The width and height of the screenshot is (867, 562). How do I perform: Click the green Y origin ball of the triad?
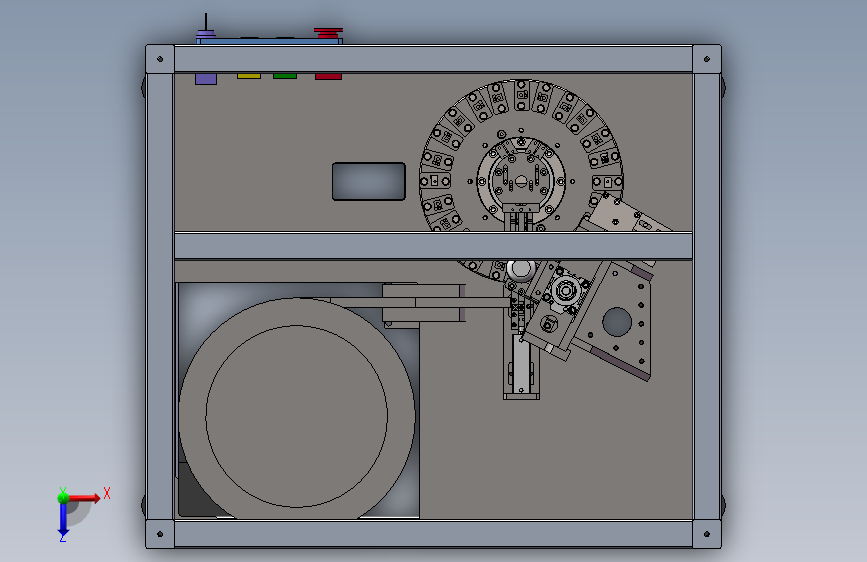pyautogui.click(x=63, y=498)
